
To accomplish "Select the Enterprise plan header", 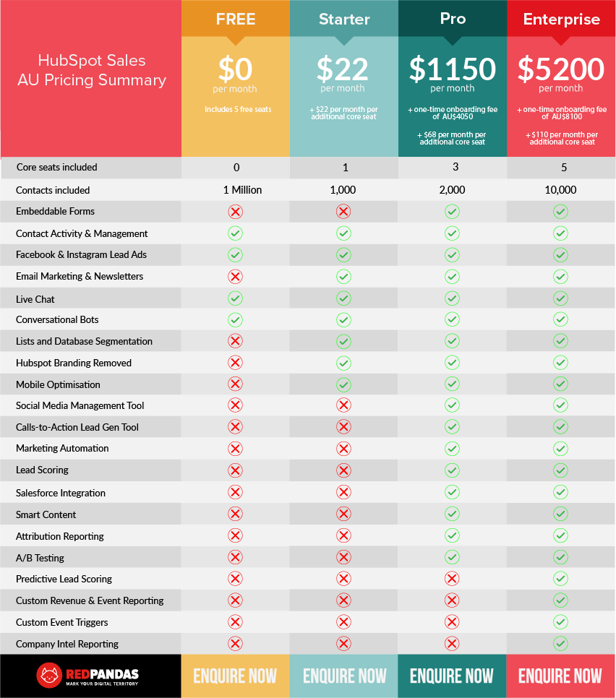I will (x=562, y=19).
